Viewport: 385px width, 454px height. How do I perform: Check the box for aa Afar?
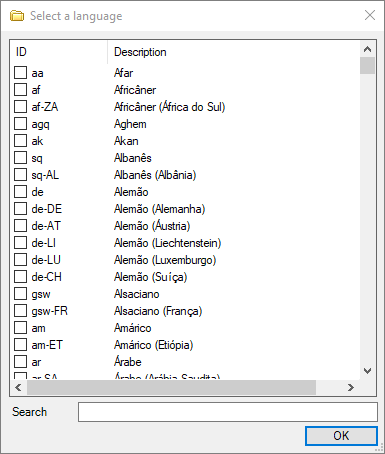tap(20, 73)
